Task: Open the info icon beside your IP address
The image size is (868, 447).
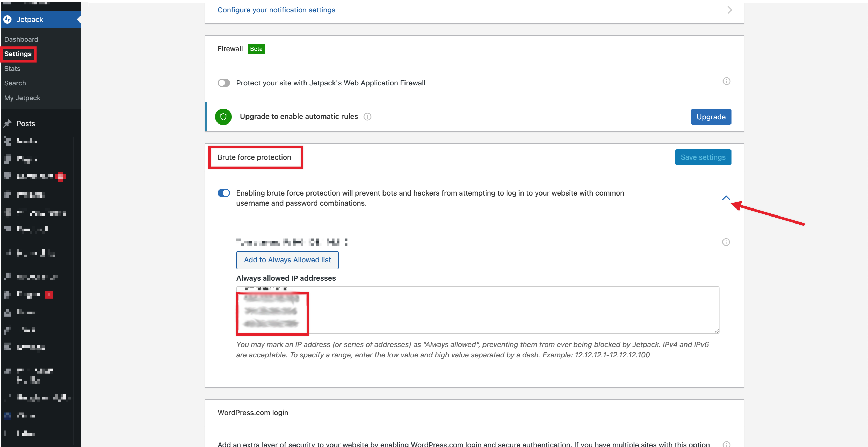Action: [726, 242]
